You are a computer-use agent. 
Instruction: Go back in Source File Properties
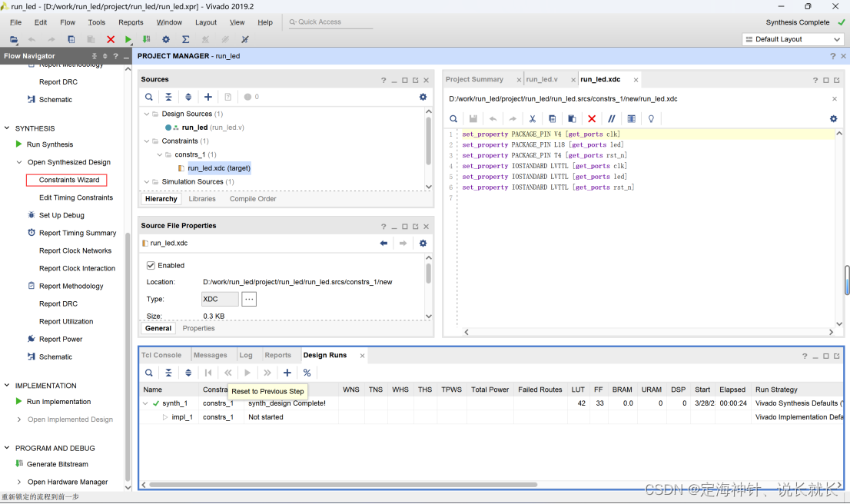(x=383, y=244)
